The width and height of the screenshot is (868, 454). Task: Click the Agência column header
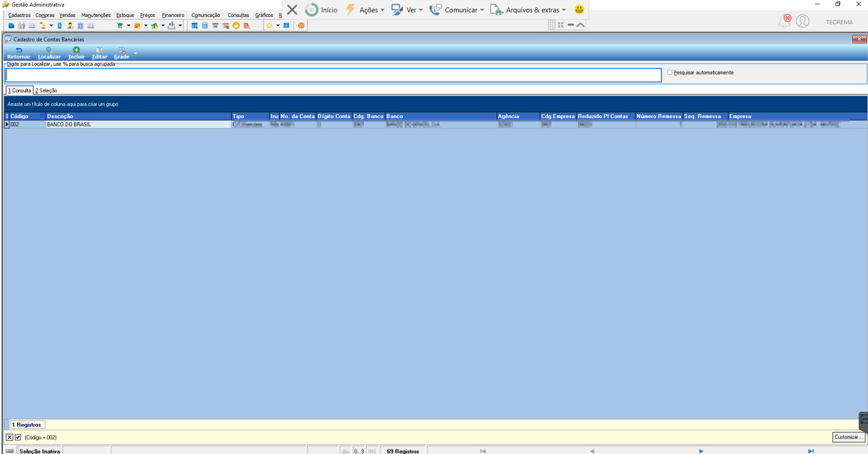coord(518,116)
